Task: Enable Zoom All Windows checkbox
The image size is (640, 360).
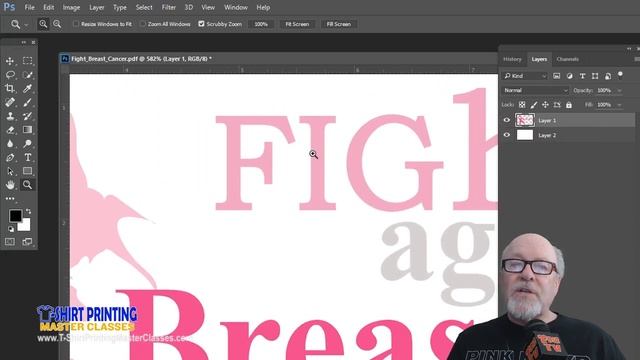Action: [142, 24]
